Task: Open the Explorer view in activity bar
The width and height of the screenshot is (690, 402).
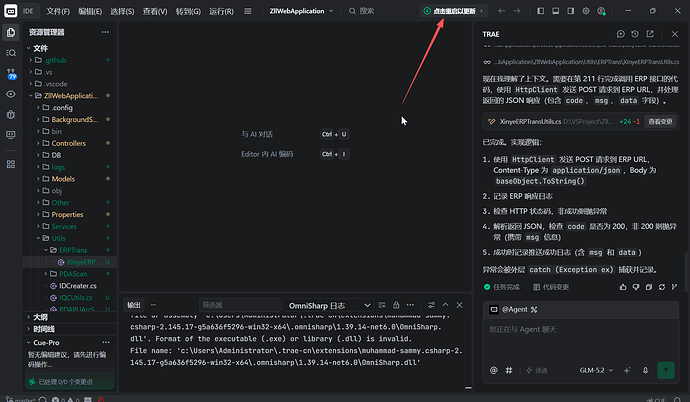Action: click(x=11, y=32)
